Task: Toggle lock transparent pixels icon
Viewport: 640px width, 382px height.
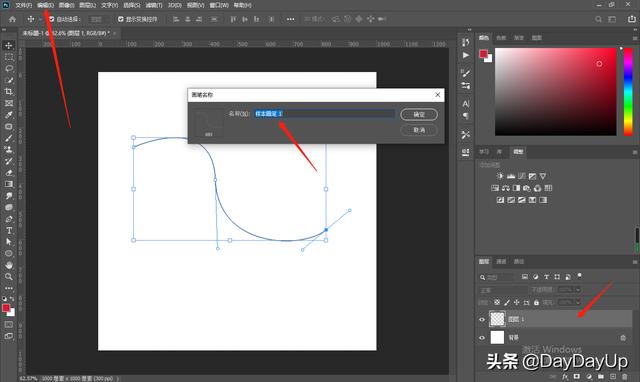Action: click(x=497, y=302)
